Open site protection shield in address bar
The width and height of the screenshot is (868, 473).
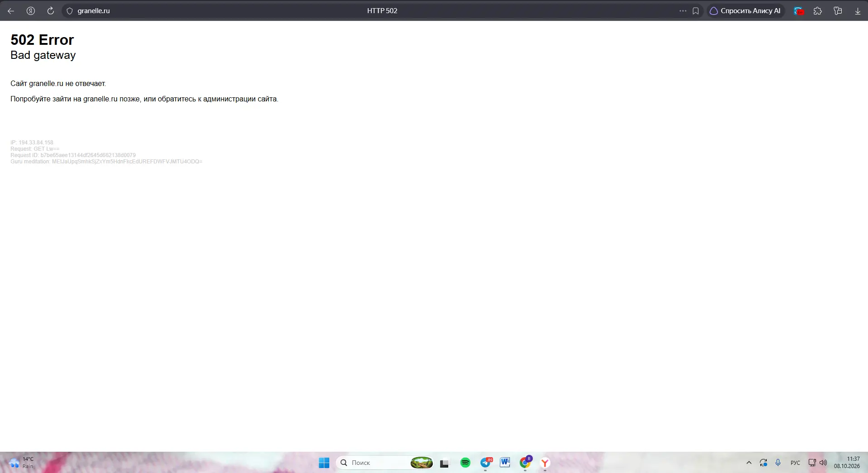point(70,11)
